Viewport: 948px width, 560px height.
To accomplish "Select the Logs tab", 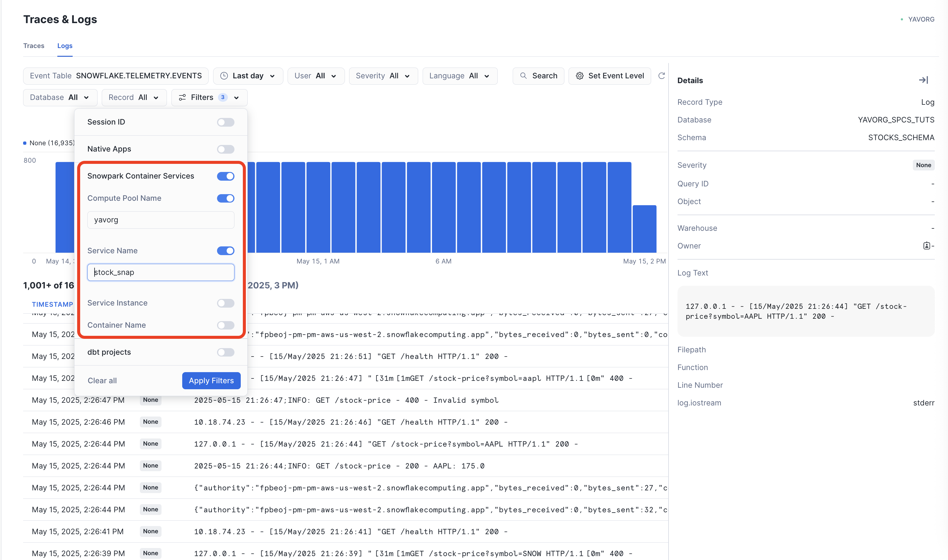I will pyautogui.click(x=65, y=46).
